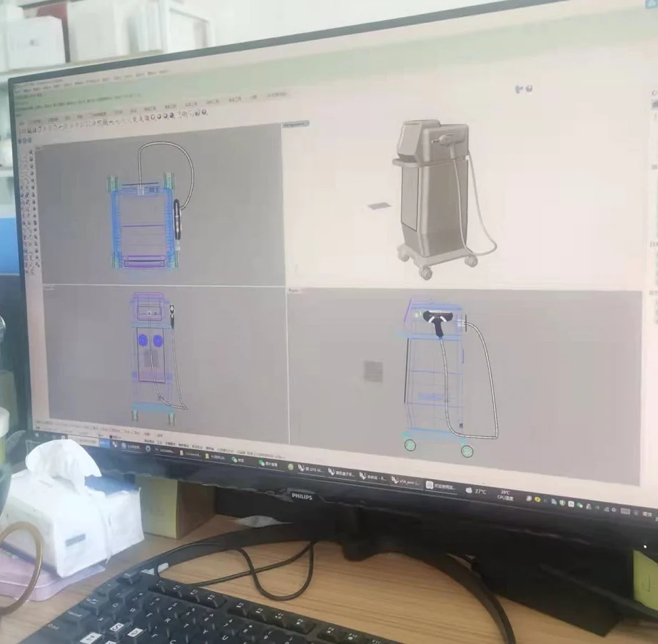Select the Right viewport label
The height and width of the screenshot is (644, 658).
click(293, 291)
